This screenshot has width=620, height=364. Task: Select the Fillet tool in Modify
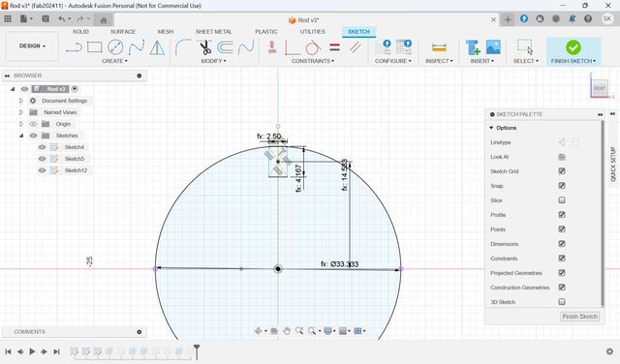183,47
